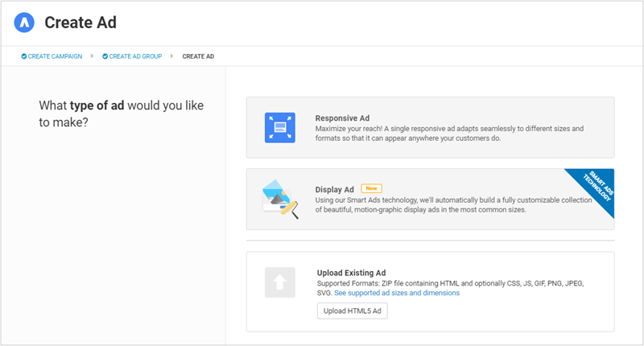Click the Responsive Ad description text
644x346 pixels.
449,134
